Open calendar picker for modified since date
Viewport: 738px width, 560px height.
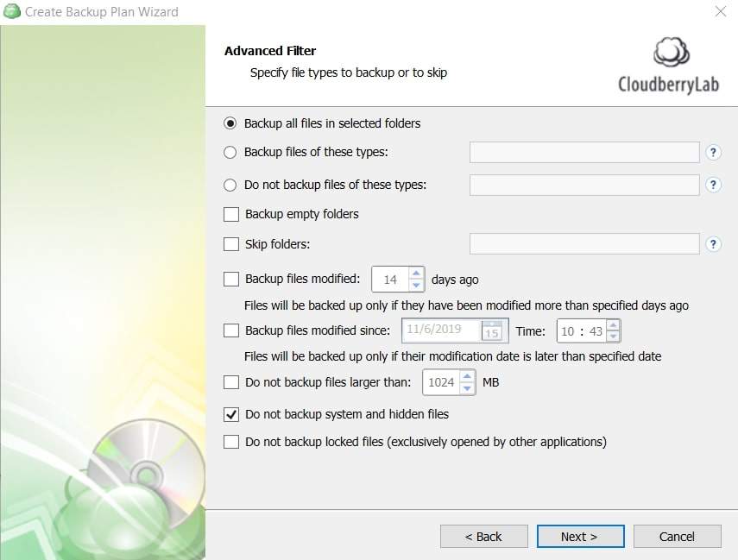click(492, 331)
